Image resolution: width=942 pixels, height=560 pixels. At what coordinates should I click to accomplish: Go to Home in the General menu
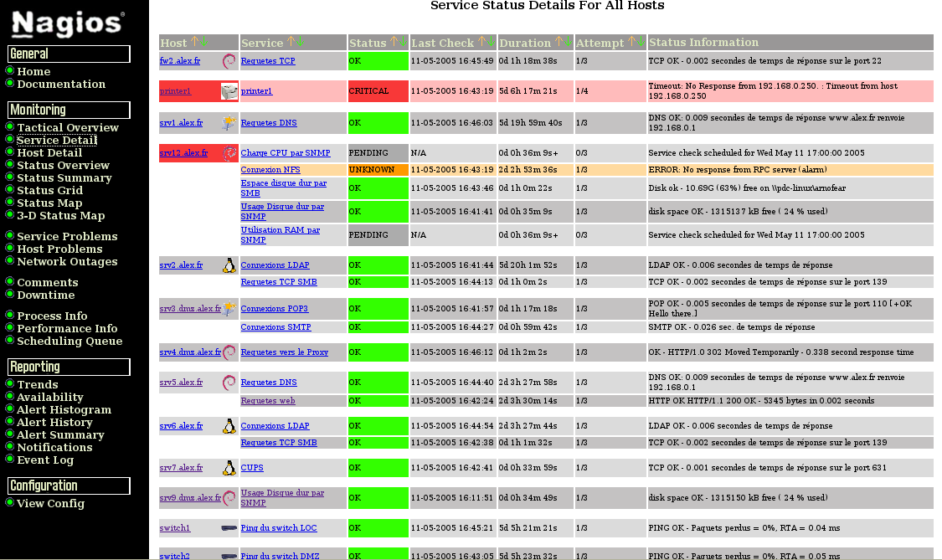point(33,71)
